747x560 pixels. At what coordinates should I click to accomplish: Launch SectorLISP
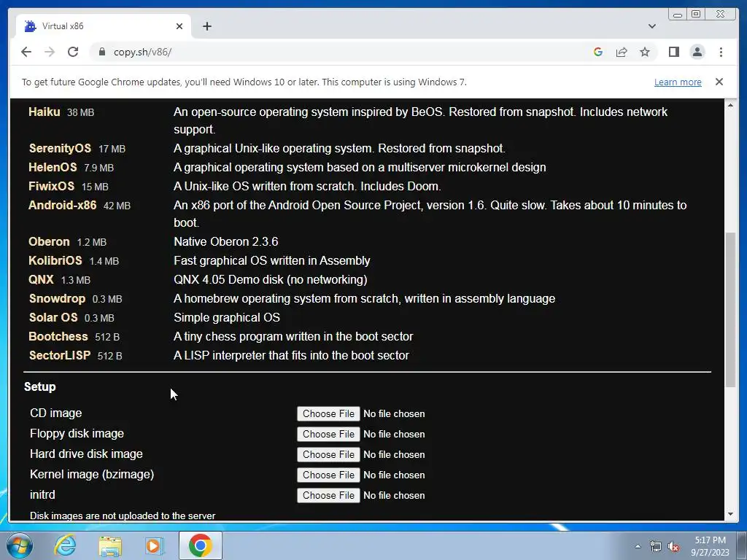point(60,356)
